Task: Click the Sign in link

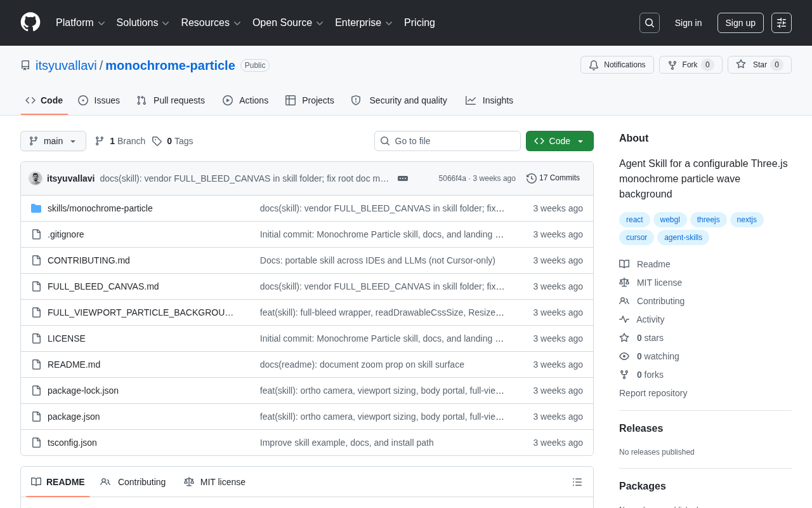Action: [688, 23]
